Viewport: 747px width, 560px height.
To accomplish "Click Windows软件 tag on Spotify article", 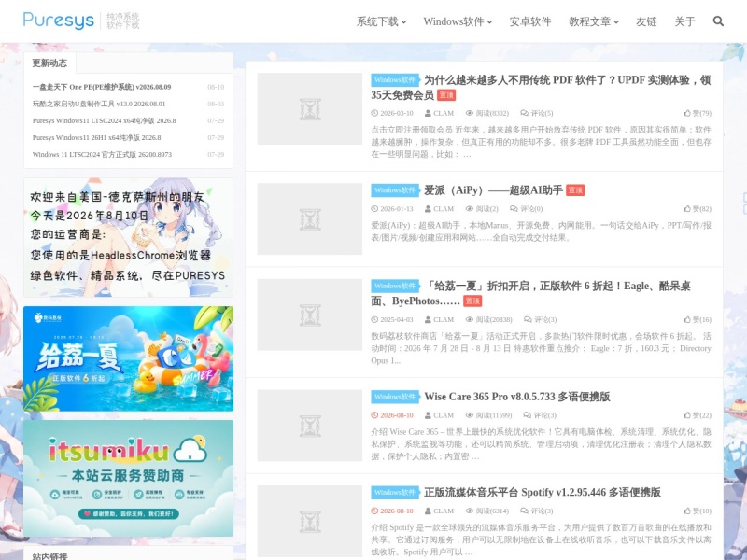I will tap(395, 493).
